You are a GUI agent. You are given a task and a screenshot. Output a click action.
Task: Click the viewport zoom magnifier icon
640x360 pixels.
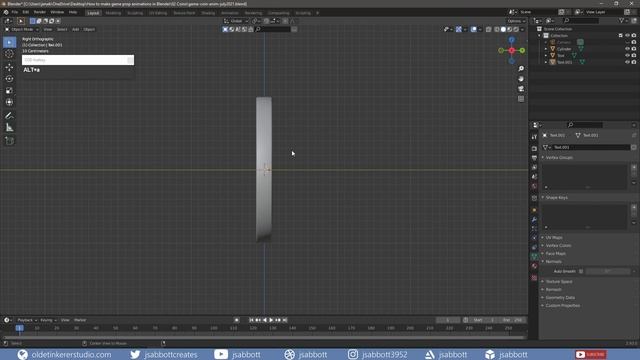coord(521,69)
